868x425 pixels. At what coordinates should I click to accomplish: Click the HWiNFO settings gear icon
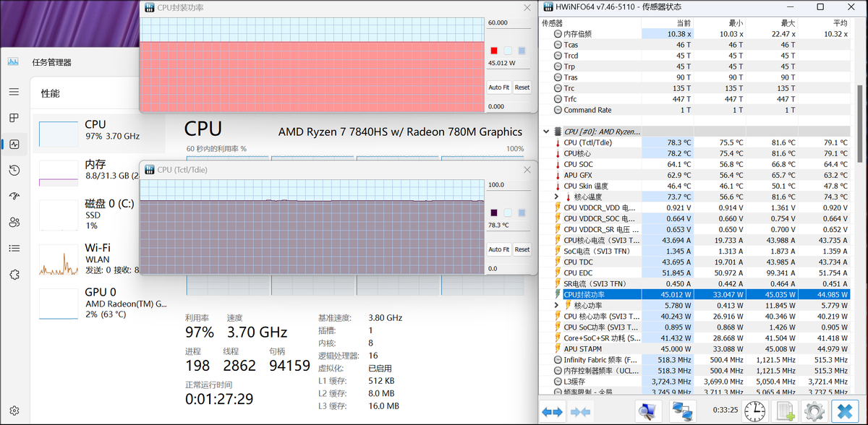point(814,411)
